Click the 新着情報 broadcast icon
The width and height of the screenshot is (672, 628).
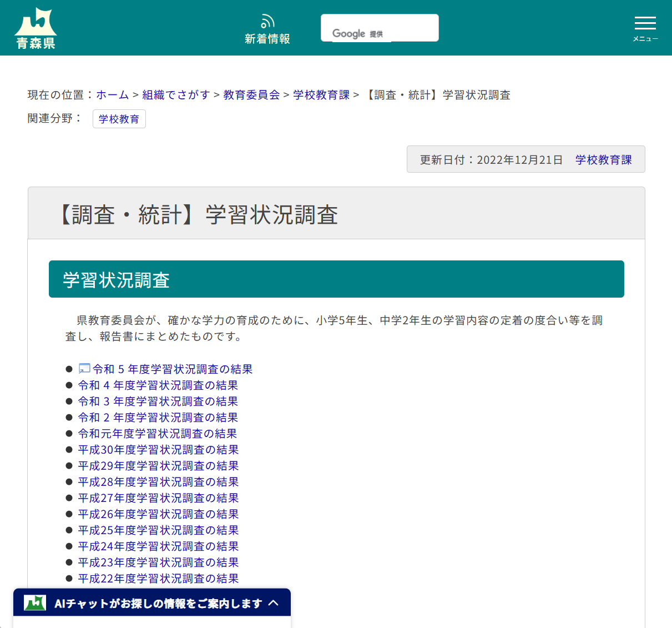click(x=267, y=20)
